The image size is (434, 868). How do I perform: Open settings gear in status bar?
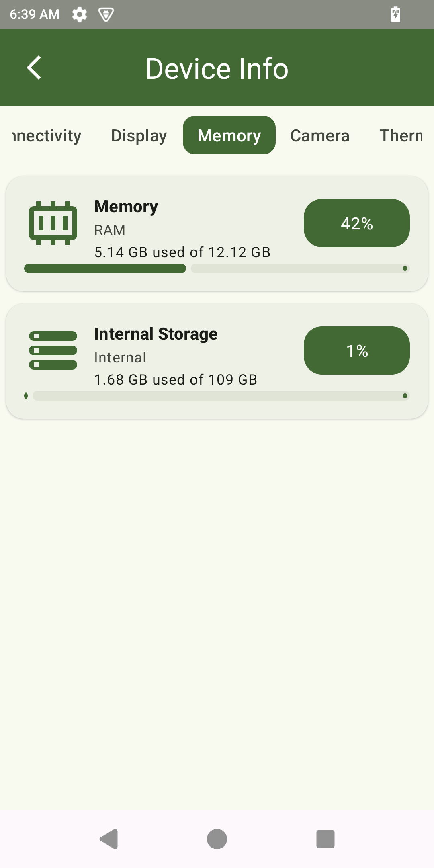click(x=79, y=14)
